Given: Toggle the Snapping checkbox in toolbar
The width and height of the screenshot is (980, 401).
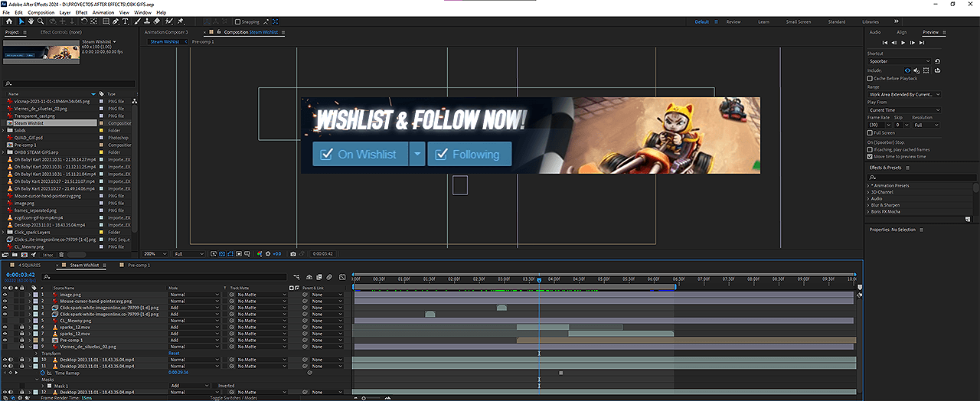Looking at the screenshot, I should point(237,21).
